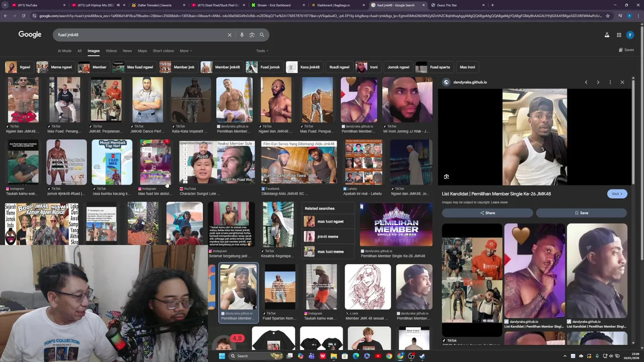The width and height of the screenshot is (644, 362).
Task: Open Saves collection link
Action: click(626, 50)
